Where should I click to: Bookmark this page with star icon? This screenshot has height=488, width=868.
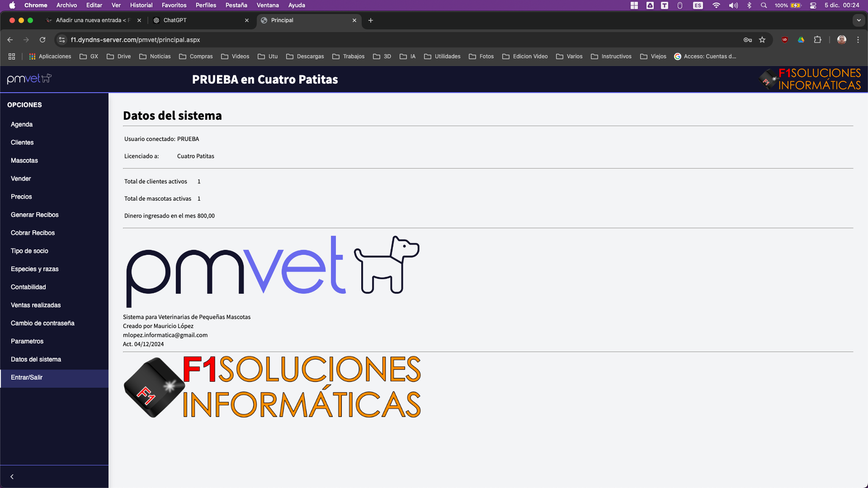(762, 40)
